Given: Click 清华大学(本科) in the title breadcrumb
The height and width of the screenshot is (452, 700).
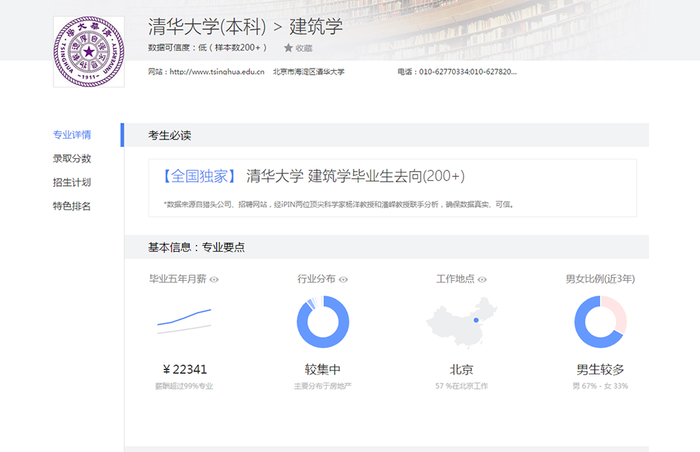Looking at the screenshot, I should pyautogui.click(x=207, y=27).
